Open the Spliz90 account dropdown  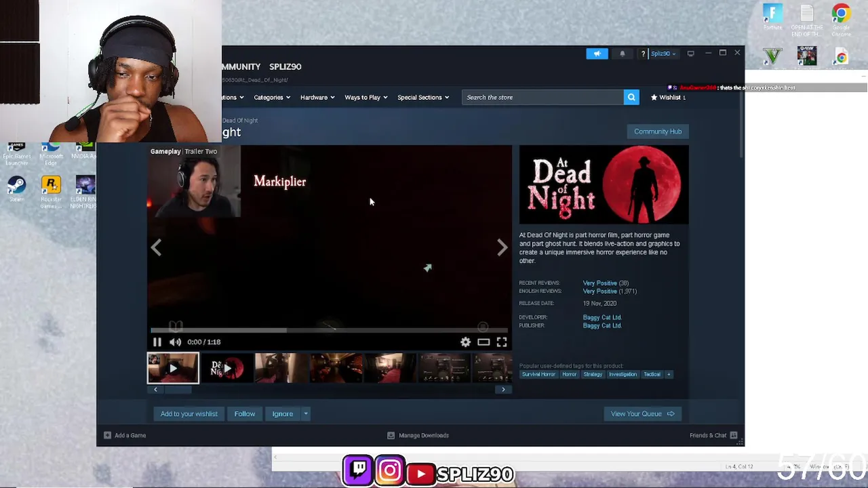pos(663,54)
